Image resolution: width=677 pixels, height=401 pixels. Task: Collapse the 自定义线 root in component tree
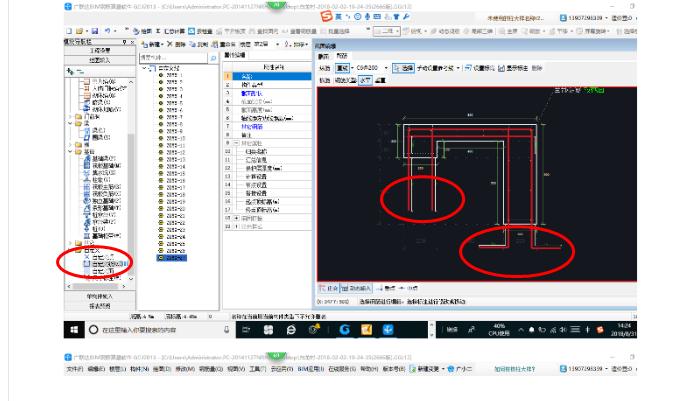(144, 68)
